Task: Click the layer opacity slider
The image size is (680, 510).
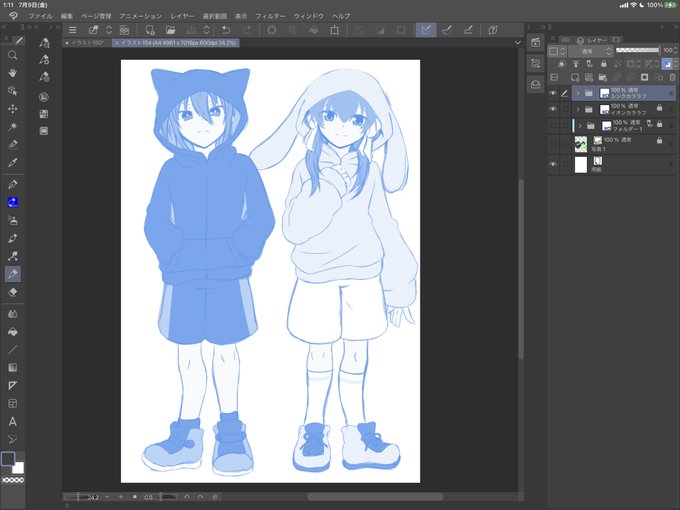Action: pyautogui.click(x=638, y=50)
